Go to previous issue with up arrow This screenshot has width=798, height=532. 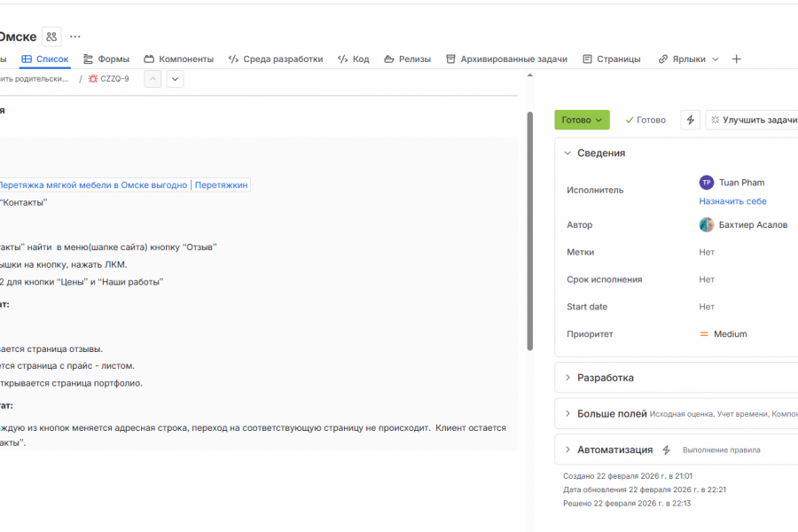[153, 79]
